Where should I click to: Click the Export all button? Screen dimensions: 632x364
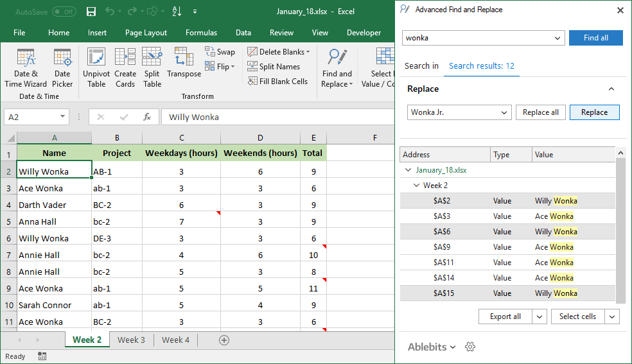tap(505, 316)
